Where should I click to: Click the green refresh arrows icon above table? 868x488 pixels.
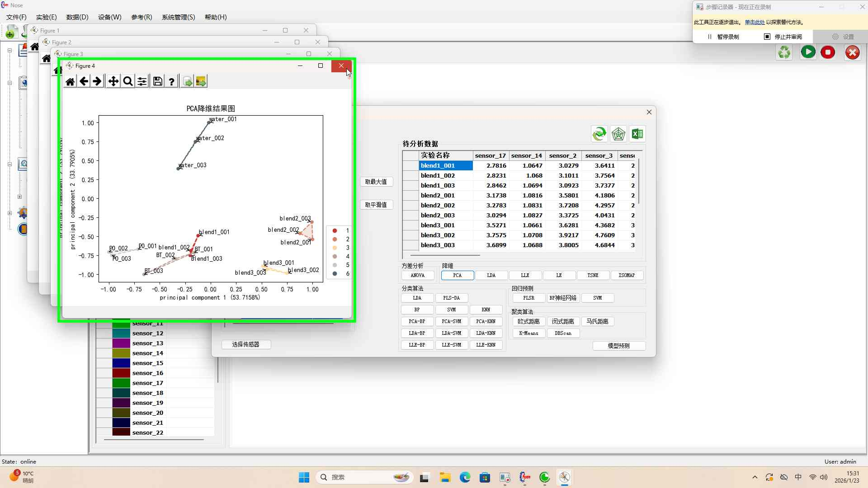[599, 134]
